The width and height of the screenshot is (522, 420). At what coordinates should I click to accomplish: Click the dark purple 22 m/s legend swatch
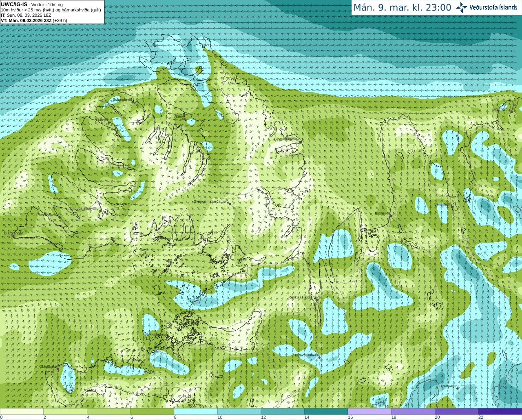click(x=500, y=411)
